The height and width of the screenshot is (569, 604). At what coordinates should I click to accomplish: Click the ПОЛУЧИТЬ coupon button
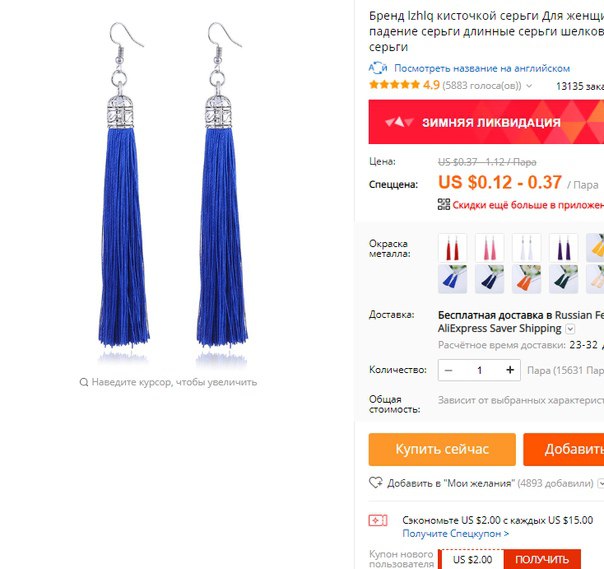coord(542,559)
